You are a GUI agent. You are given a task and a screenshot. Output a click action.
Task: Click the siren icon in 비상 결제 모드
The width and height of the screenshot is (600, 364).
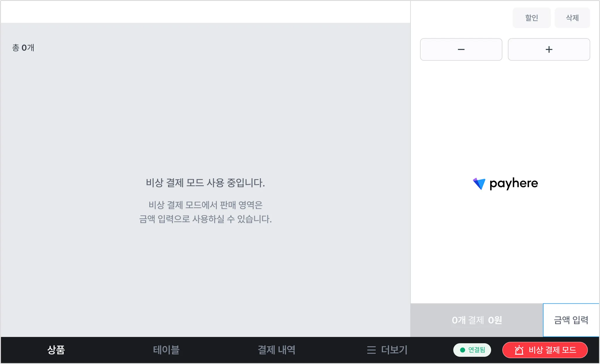[519, 350]
